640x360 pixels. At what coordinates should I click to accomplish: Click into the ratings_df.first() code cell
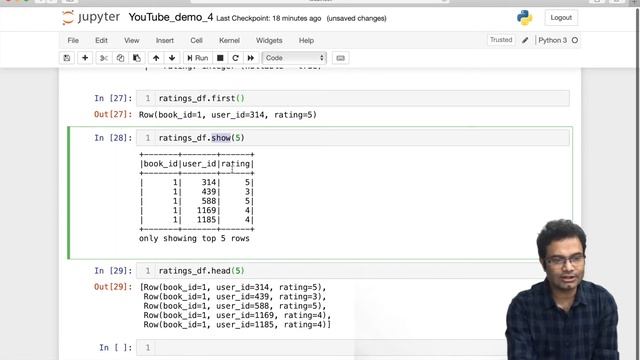(353, 98)
